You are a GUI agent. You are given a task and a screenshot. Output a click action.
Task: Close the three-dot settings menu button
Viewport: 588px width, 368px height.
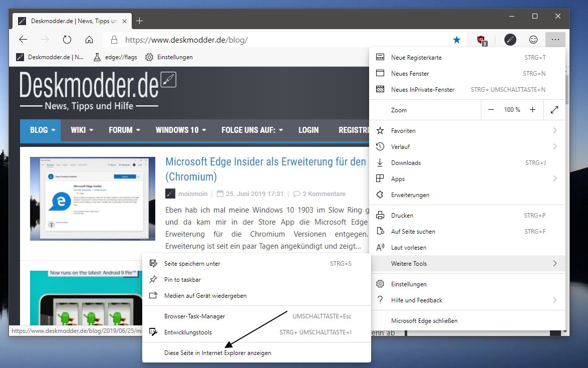coord(555,40)
